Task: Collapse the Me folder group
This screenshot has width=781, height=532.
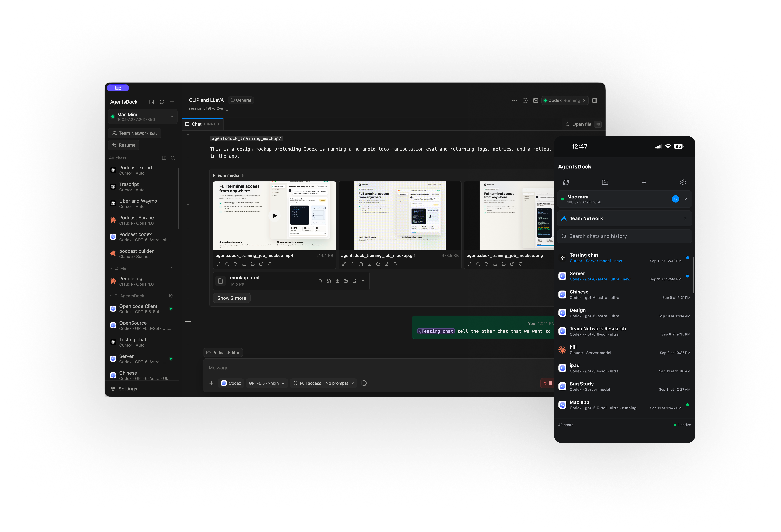Action: pyautogui.click(x=111, y=268)
